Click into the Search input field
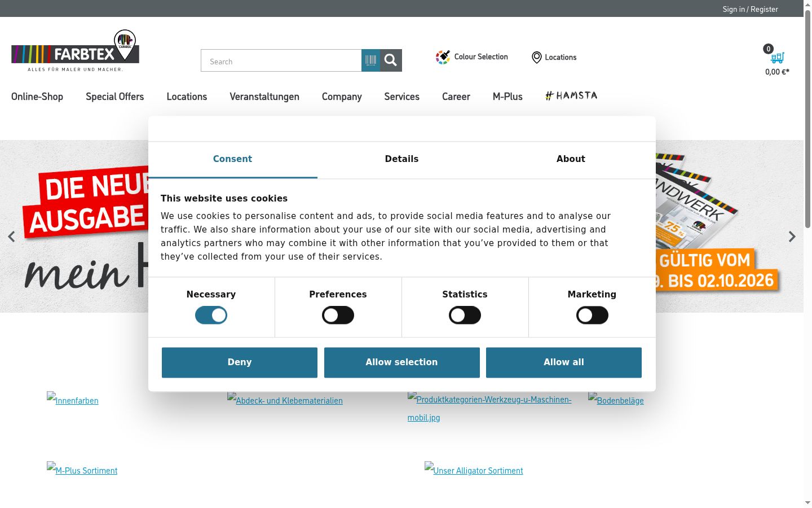 tap(281, 60)
